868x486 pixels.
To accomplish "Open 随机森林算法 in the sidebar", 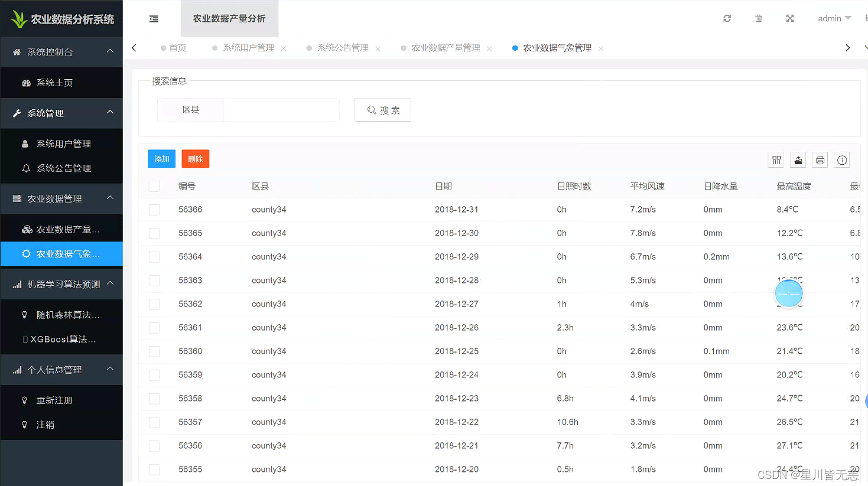I will [61, 315].
